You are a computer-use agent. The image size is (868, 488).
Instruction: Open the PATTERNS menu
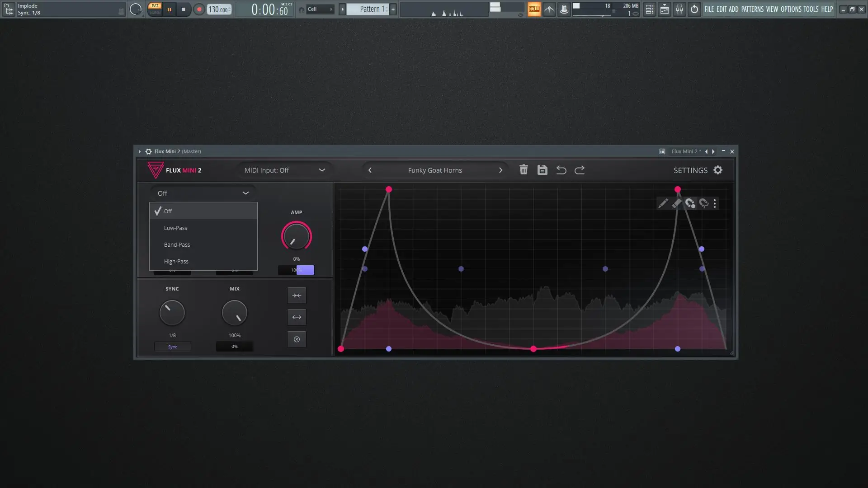tap(752, 9)
